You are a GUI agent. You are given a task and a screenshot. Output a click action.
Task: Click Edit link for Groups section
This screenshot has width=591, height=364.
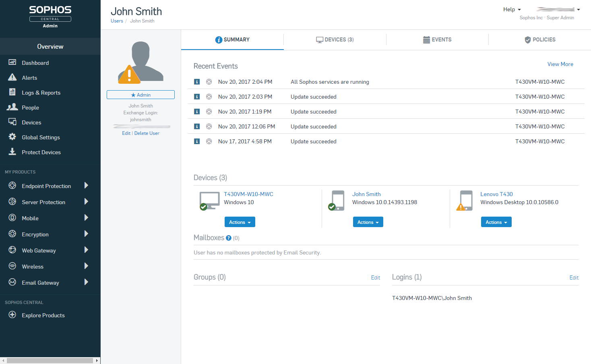coord(376,277)
